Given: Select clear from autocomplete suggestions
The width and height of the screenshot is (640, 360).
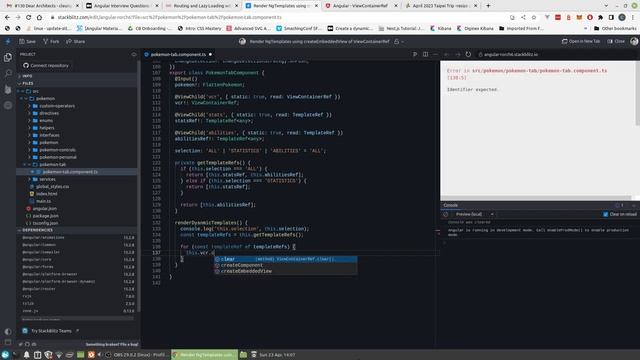Looking at the screenshot, I should click(x=286, y=259).
